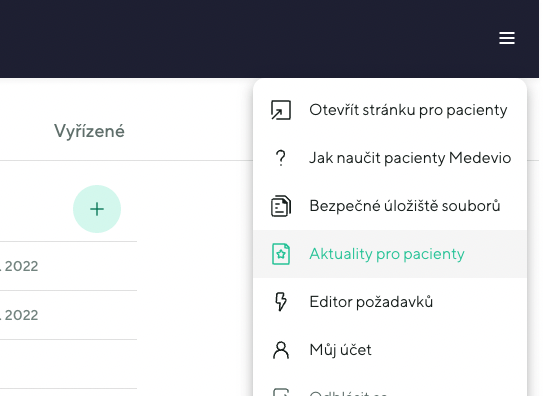543x396 pixels.
Task: Click the lightning bolt request editor icon
Action: [x=281, y=302]
